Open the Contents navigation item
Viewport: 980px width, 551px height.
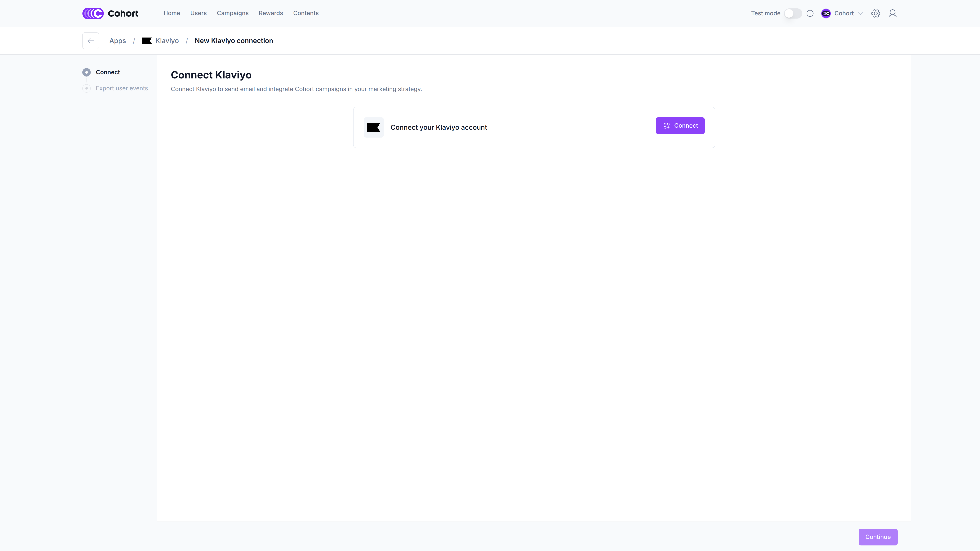(305, 13)
